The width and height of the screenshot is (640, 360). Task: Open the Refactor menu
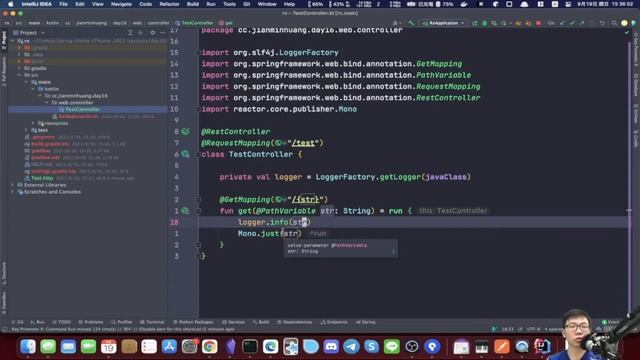click(x=169, y=4)
